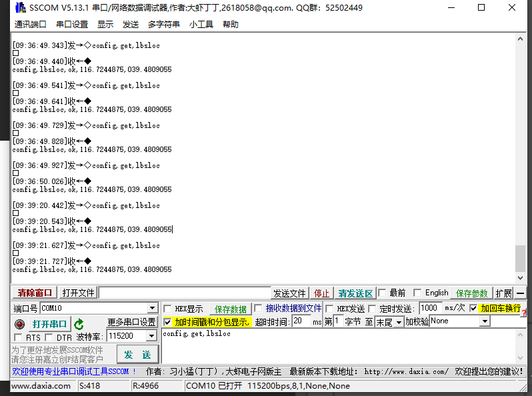Click the 保存参数 button
532x396 pixels.
(x=471, y=293)
